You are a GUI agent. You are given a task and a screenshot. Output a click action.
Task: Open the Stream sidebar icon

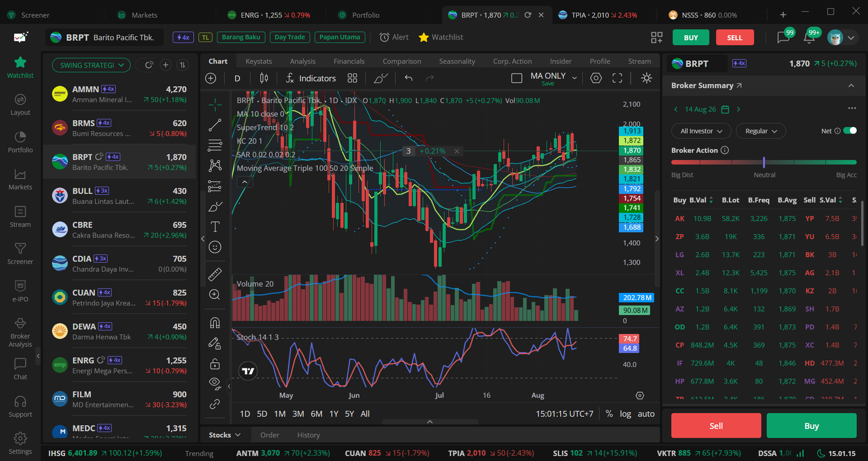(20, 216)
